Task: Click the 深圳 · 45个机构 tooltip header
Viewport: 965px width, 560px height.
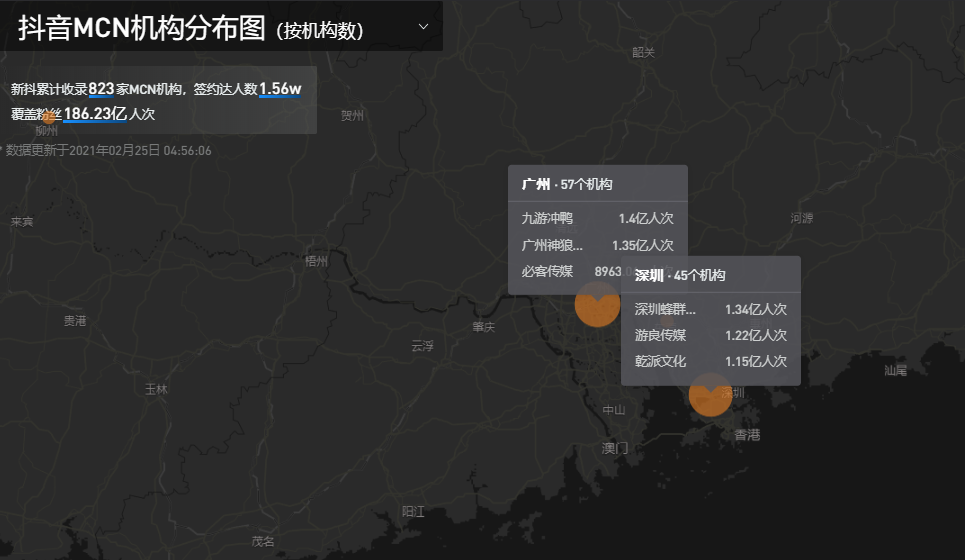Action: point(711,275)
